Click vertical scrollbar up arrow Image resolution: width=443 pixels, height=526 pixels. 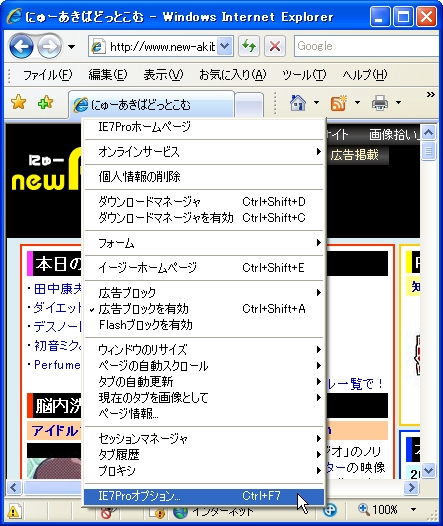[x=428, y=133]
